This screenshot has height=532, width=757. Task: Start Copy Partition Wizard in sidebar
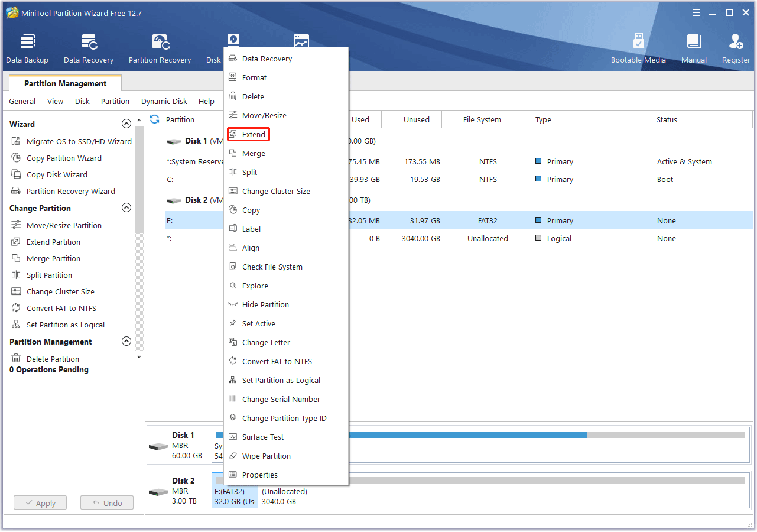pyautogui.click(x=56, y=158)
